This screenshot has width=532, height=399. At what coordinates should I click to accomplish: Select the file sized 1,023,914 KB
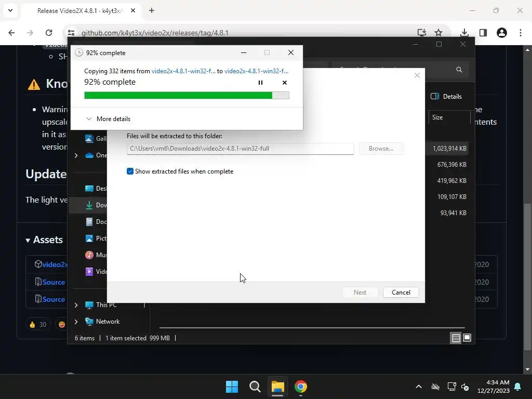pyautogui.click(x=449, y=149)
